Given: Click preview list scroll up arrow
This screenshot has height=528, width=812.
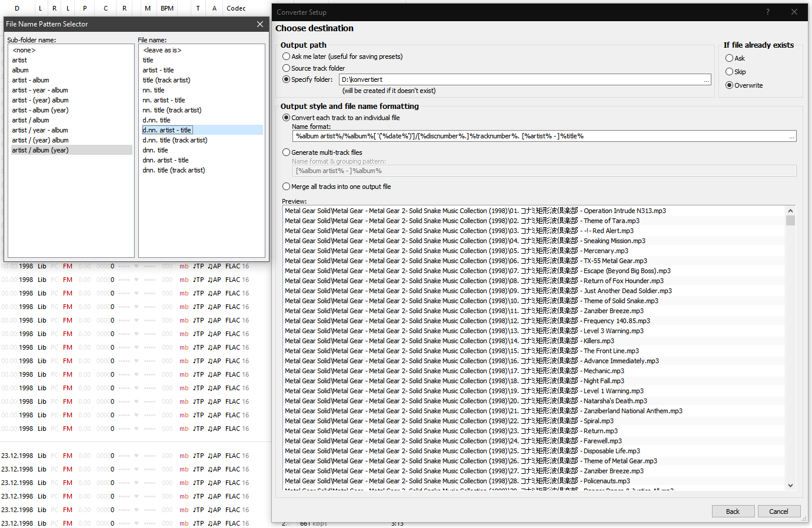Looking at the screenshot, I should 790,211.
